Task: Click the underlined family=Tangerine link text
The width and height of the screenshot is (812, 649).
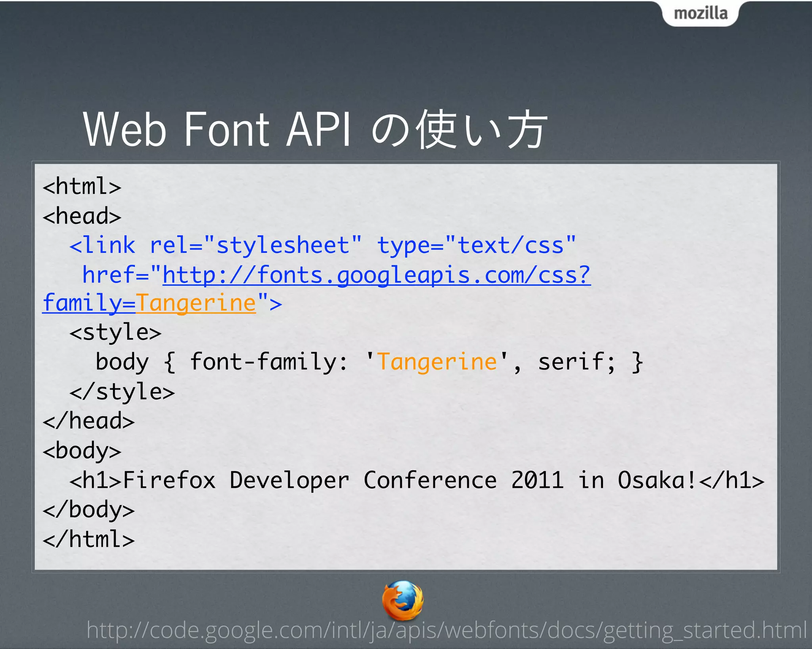Action: coord(149,303)
